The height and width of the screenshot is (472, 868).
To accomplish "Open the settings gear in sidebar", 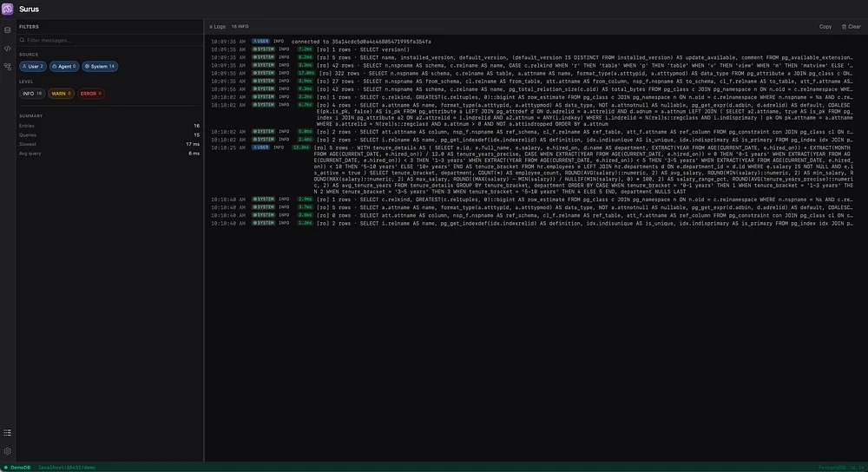I will [7, 451].
